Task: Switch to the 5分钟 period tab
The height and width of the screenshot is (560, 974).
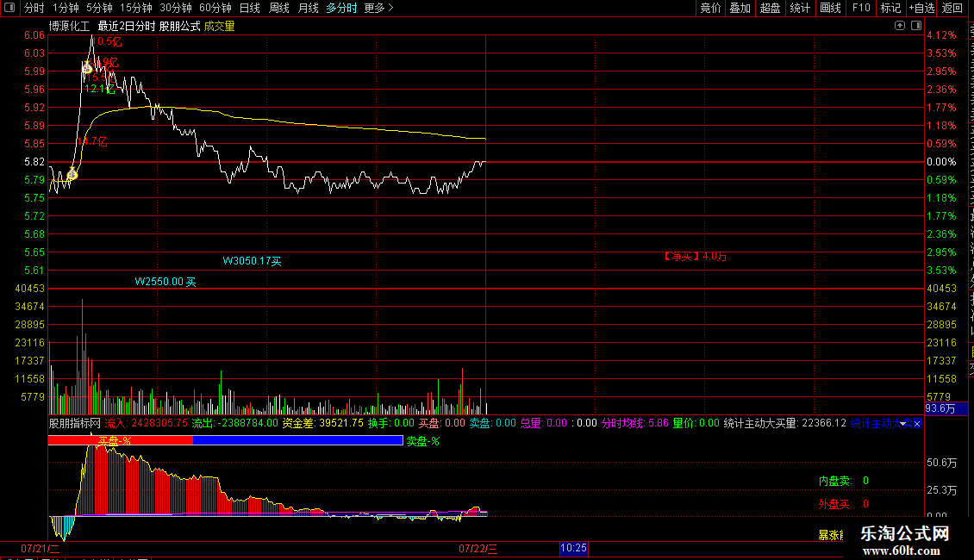Action: point(99,8)
